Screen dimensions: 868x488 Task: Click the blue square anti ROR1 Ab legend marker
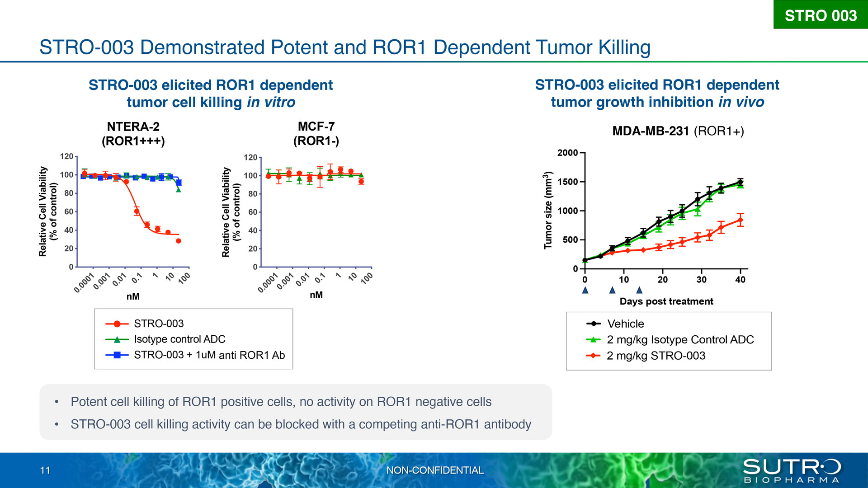point(117,355)
